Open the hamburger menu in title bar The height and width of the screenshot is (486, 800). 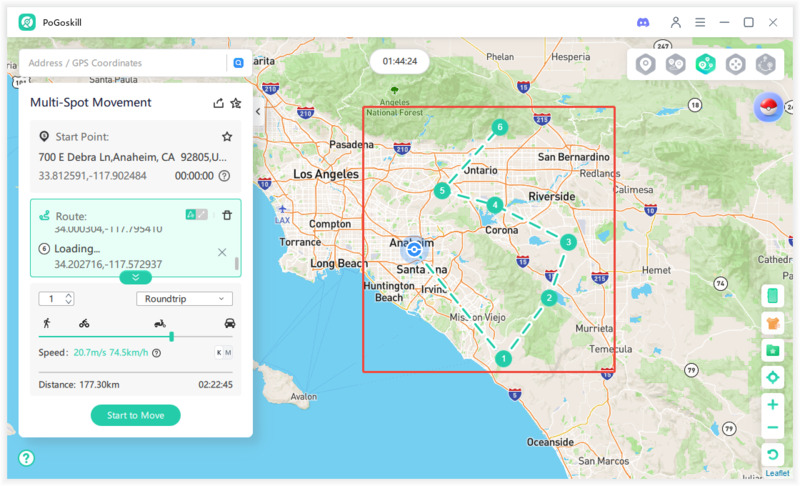pos(700,22)
